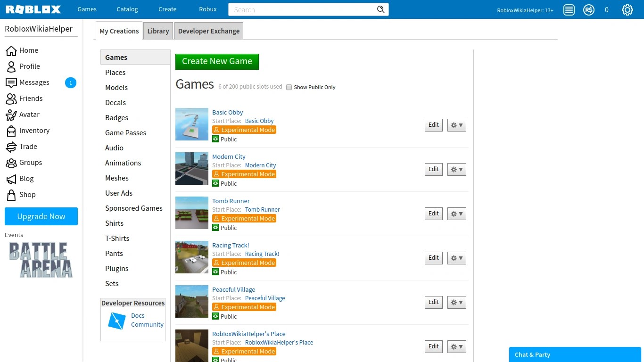Image resolution: width=644 pixels, height=362 pixels.
Task: Toggle Public visibility icon for Peaceful Village
Action: click(x=215, y=316)
